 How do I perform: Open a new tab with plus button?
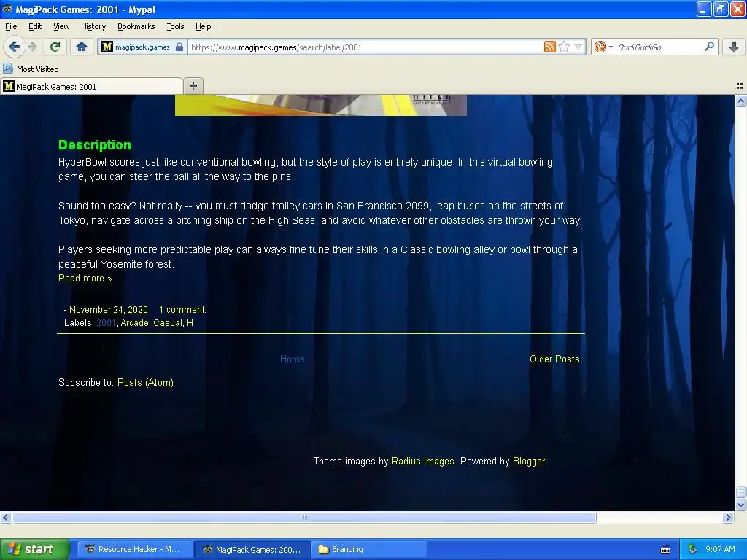click(x=193, y=86)
